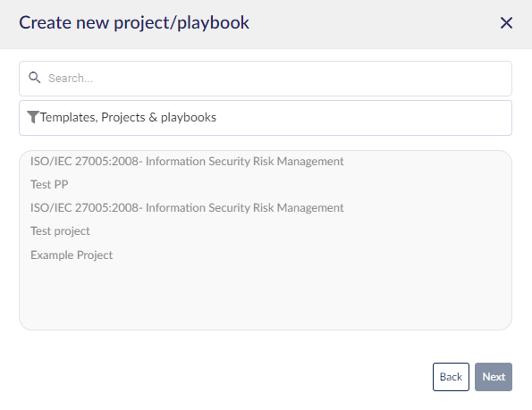Viewport: 532px width, 410px height.
Task: Click empty area below Example Project in list
Action: point(266,295)
